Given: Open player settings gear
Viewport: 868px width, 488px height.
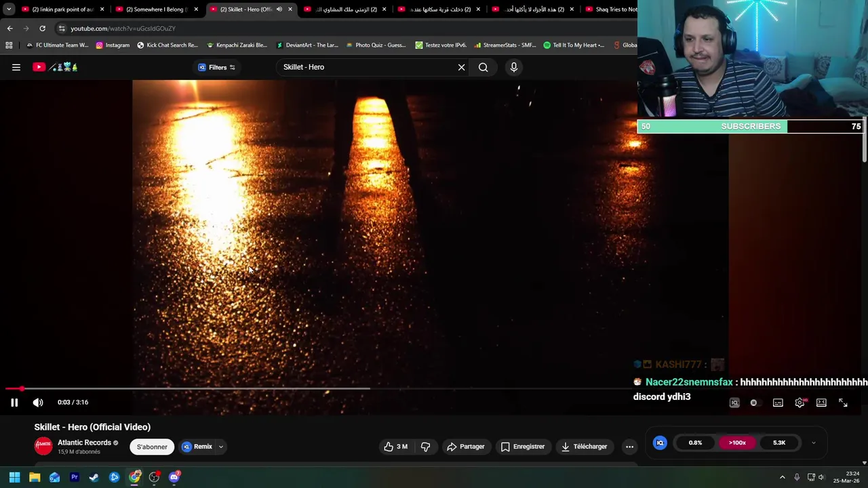Looking at the screenshot, I should click(x=800, y=403).
